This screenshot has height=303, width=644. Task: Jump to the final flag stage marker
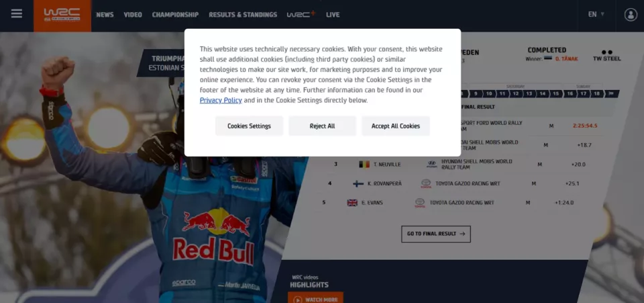pos(612,94)
